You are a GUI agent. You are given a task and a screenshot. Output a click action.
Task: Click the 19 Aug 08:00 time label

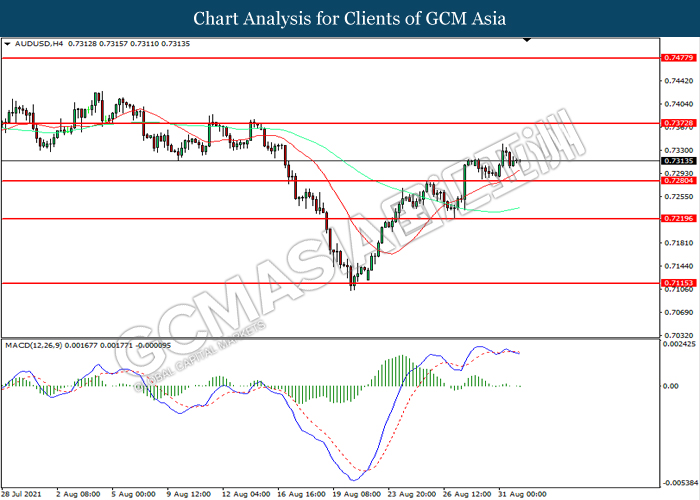point(357,494)
